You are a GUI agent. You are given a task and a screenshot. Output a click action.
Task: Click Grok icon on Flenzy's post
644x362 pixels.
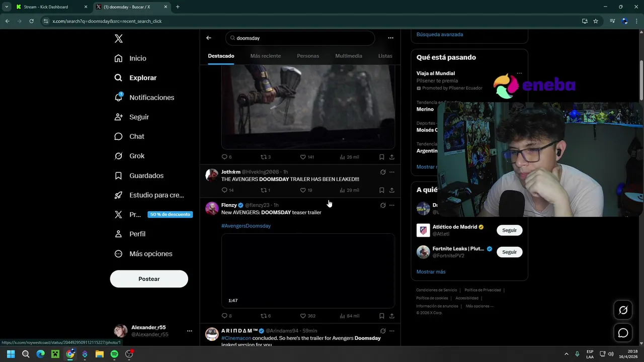tap(383, 205)
